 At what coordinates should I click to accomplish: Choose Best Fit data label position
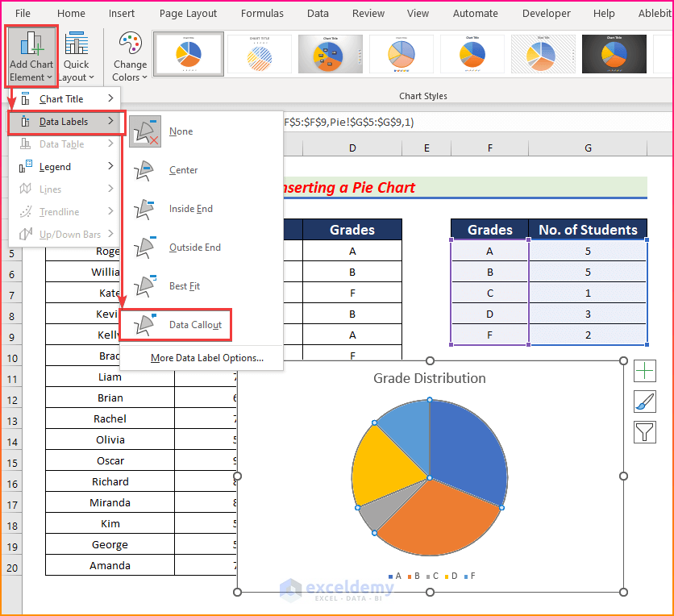tap(202, 286)
